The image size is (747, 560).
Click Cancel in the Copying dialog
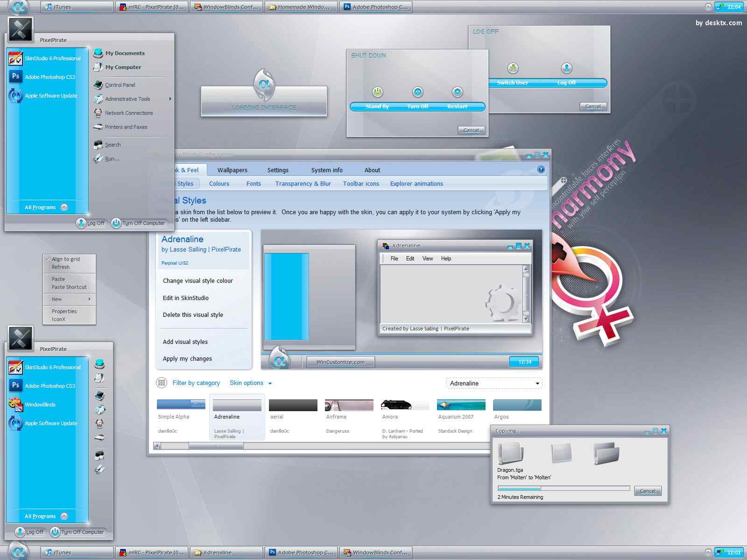click(x=648, y=491)
